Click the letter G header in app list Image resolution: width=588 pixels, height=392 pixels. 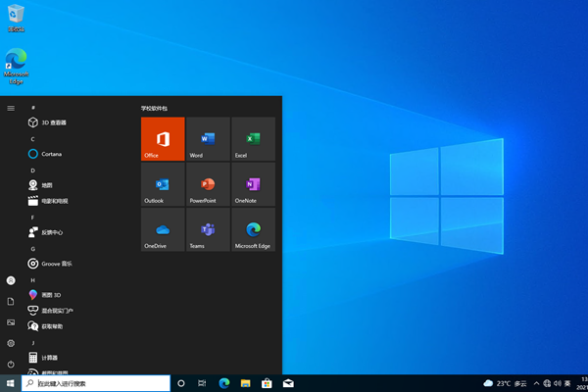coord(32,249)
